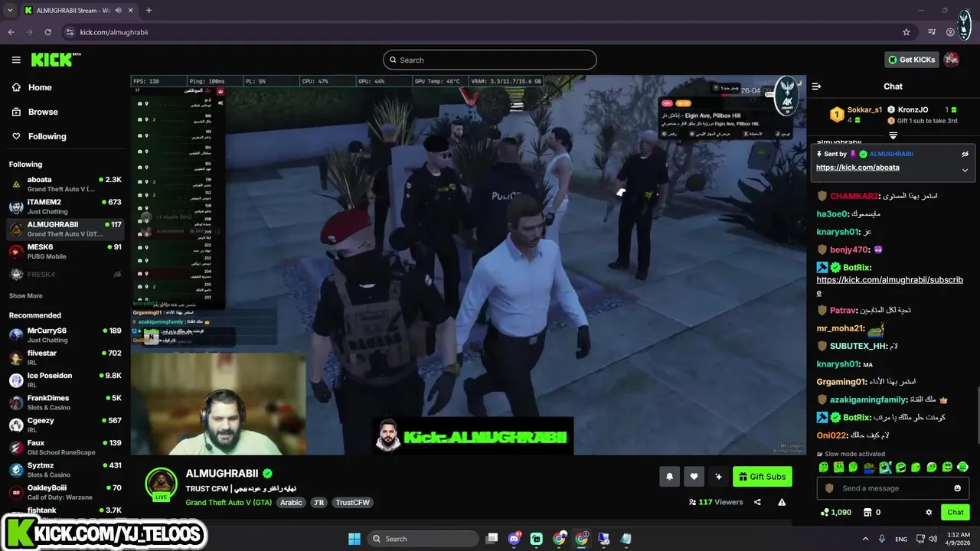Bookmark this page with star icon
980x551 pixels.
pos(906,32)
